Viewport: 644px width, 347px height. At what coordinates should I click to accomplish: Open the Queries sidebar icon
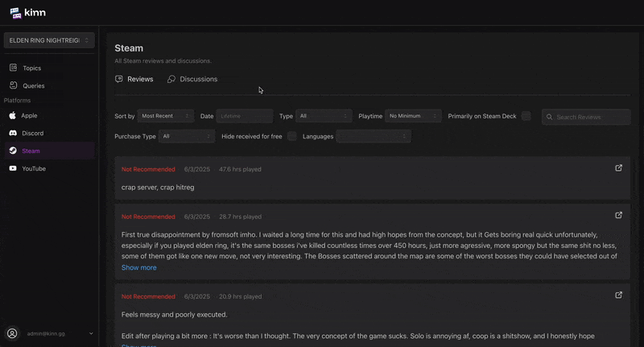click(13, 85)
